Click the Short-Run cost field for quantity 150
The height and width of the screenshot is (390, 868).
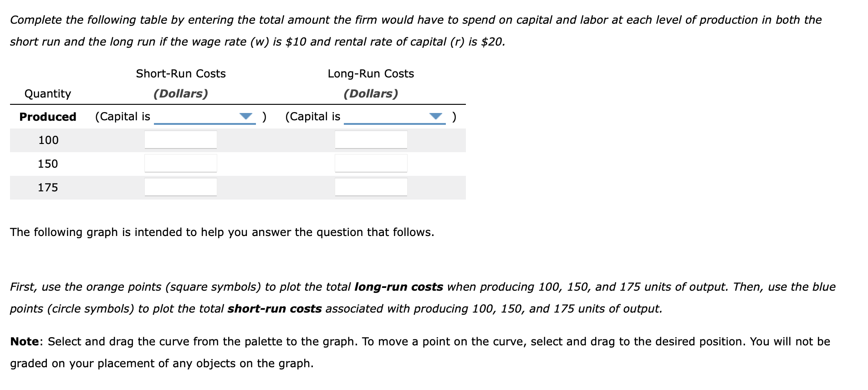pyautogui.click(x=180, y=163)
